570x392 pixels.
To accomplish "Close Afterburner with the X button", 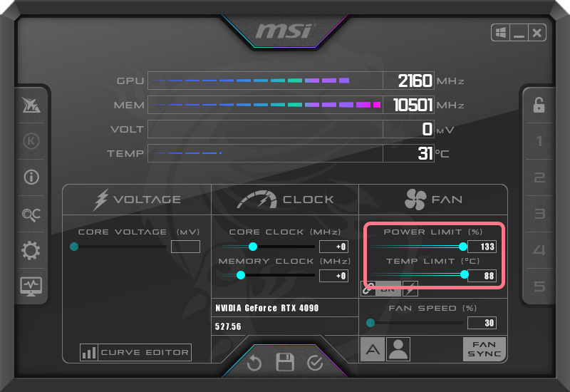I will pos(537,33).
